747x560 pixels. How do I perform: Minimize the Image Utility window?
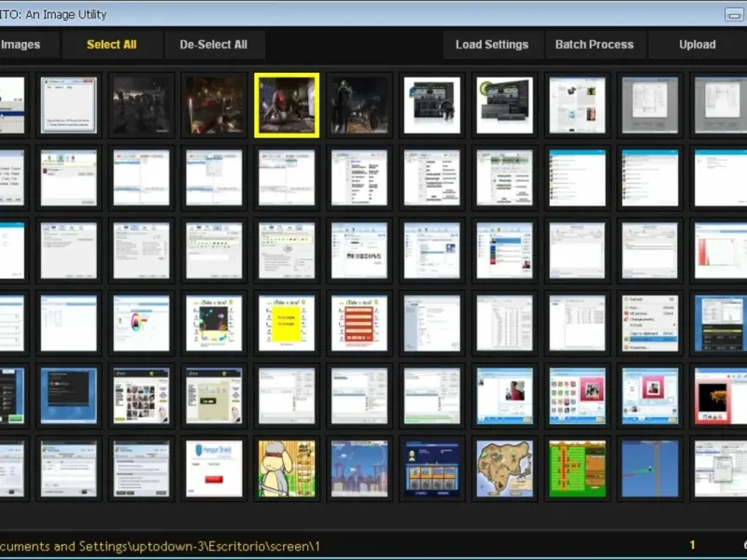point(734,15)
